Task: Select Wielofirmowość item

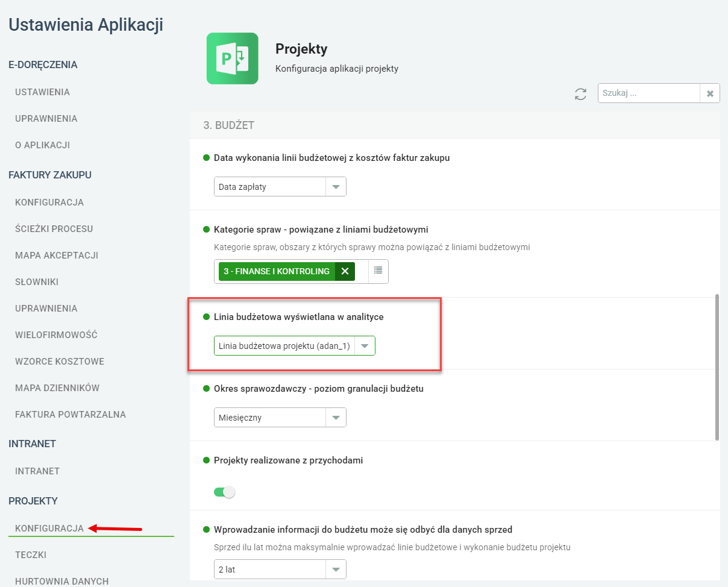Action: 57,335
